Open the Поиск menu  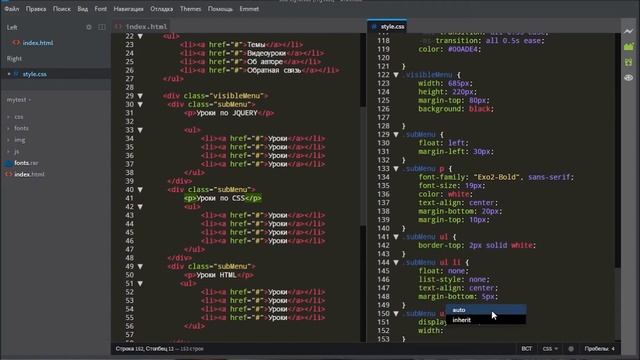[62, 9]
